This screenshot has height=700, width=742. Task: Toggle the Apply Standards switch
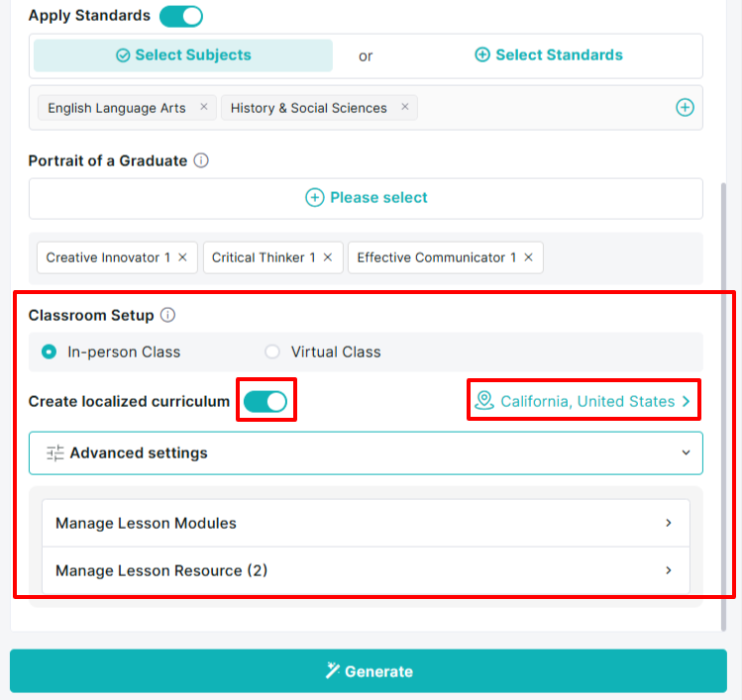pos(181,16)
